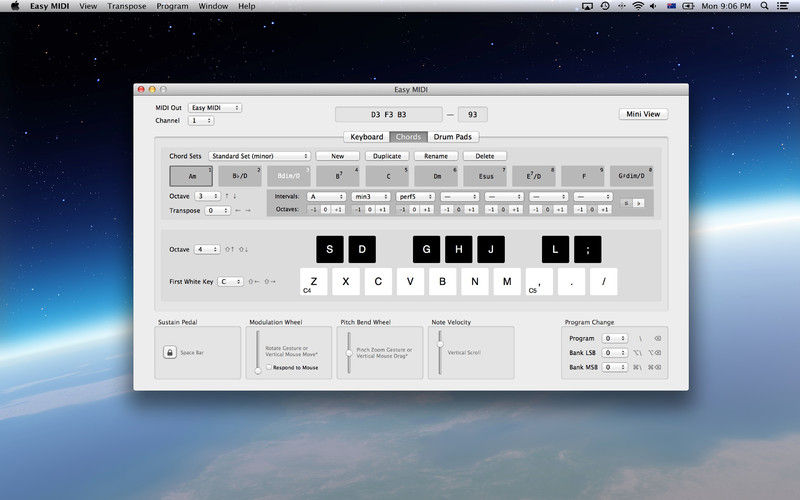The height and width of the screenshot is (500, 800).
Task: Open the View menu
Action: 88,6
